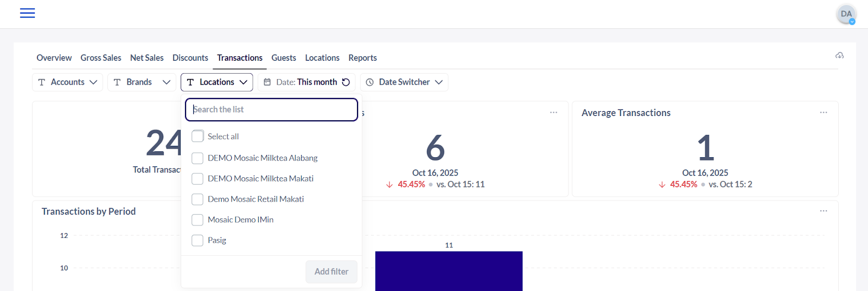
Task: Enable the Mosaic Demo IMin checkbox
Action: (197, 220)
